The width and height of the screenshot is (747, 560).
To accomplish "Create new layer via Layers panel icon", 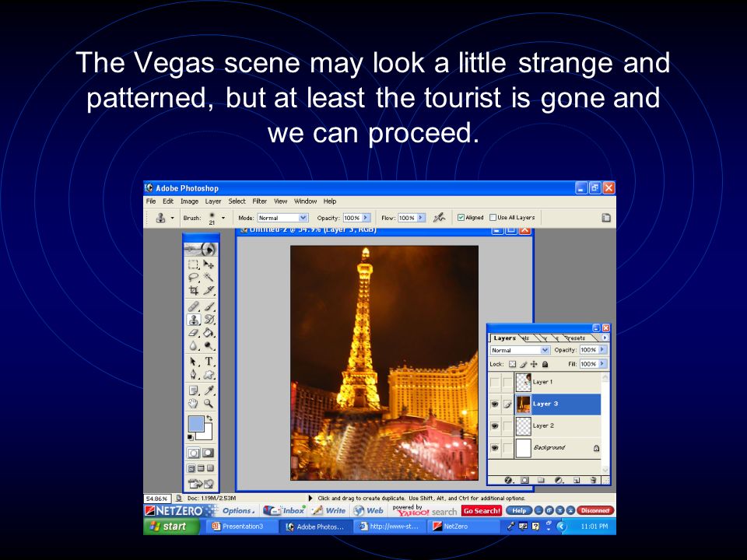I will (577, 480).
